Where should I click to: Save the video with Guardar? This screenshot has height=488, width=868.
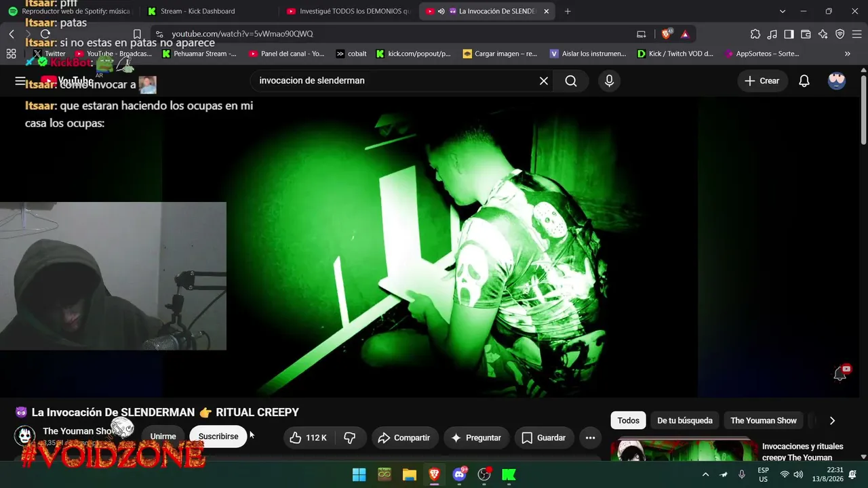pos(544,438)
